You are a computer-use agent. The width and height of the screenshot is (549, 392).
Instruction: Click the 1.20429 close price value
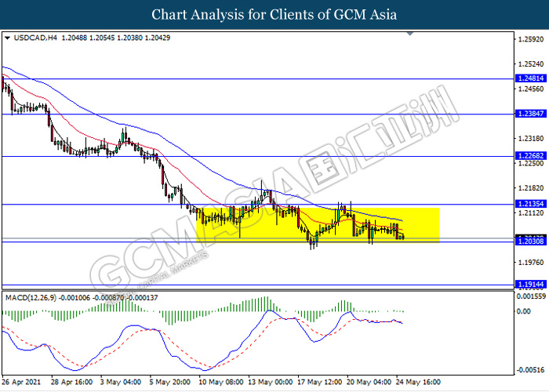tap(157, 38)
